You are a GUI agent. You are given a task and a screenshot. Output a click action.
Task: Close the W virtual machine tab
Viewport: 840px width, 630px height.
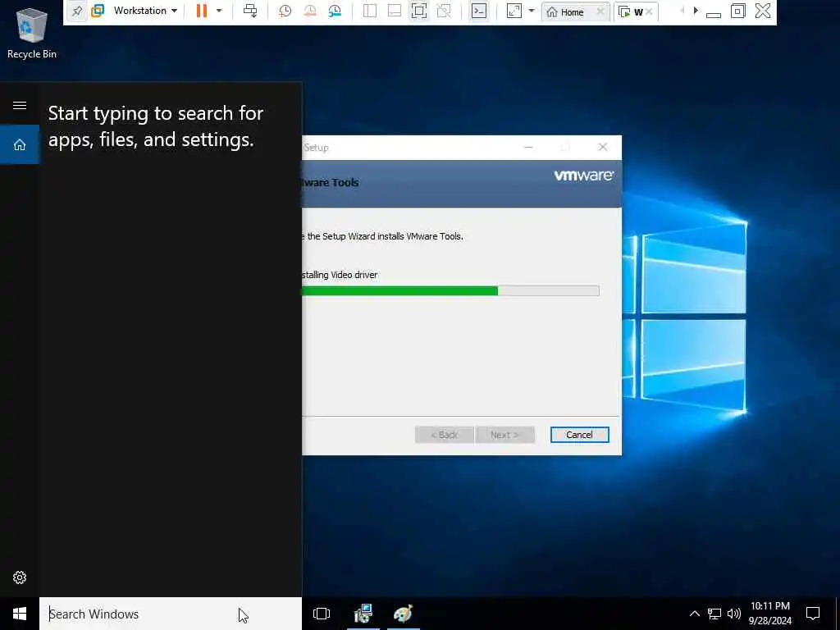[650, 11]
